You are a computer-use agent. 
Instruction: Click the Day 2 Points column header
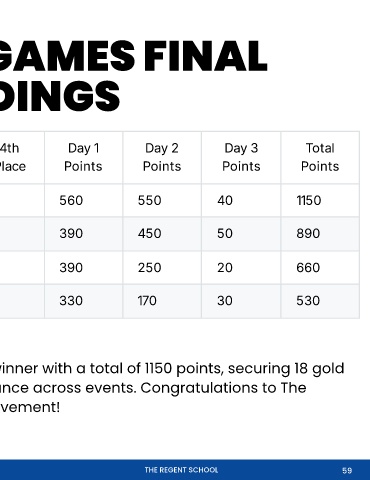162,157
